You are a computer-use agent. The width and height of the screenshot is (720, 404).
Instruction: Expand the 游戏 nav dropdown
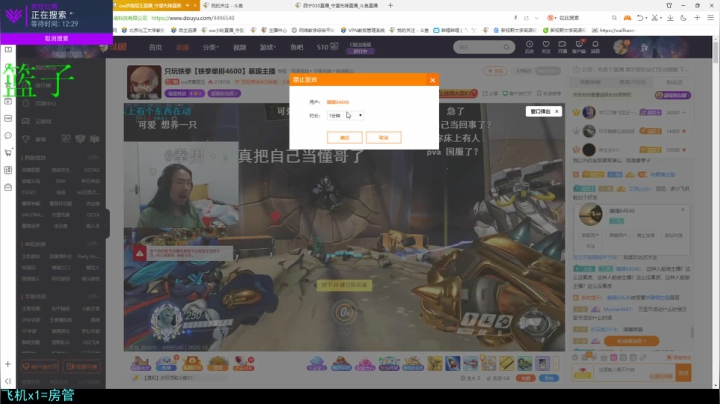coord(267,47)
